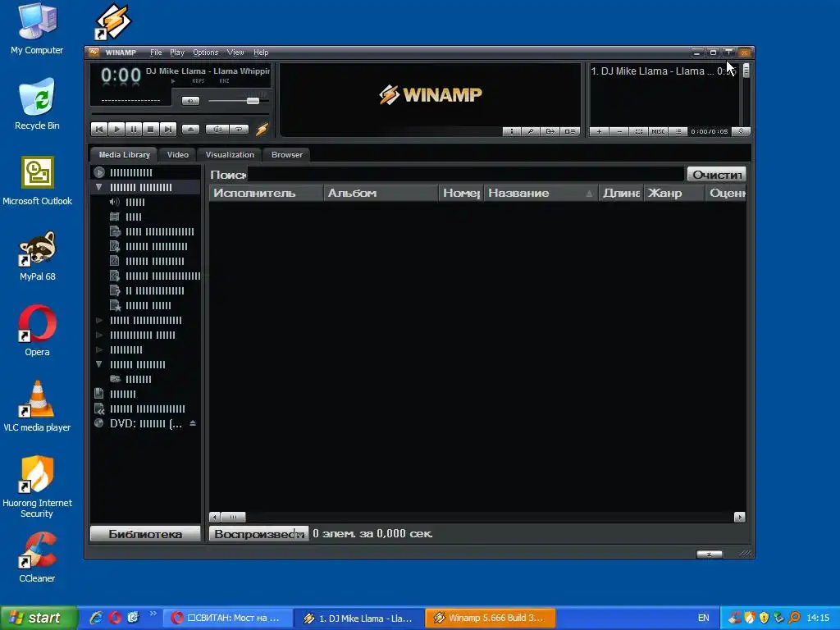Collapse the tree node above the speaker item

point(99,187)
